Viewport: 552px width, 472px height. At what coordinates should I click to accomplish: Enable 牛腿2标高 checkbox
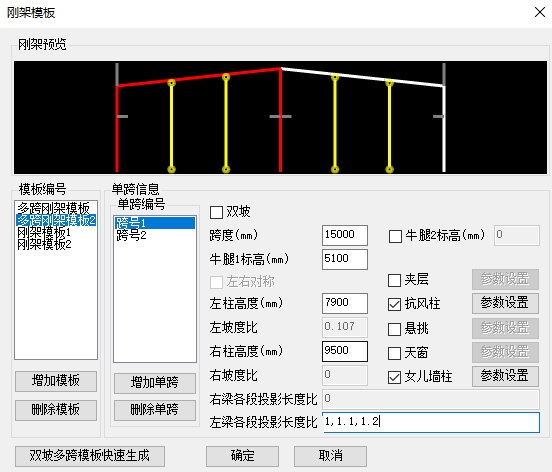pyautogui.click(x=395, y=236)
